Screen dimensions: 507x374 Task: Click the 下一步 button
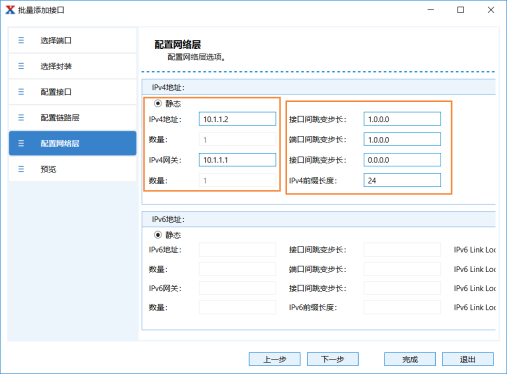click(x=333, y=359)
